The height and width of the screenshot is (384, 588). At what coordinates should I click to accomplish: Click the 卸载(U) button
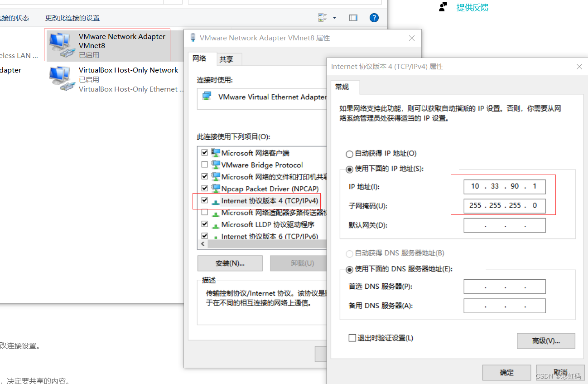pyautogui.click(x=298, y=263)
